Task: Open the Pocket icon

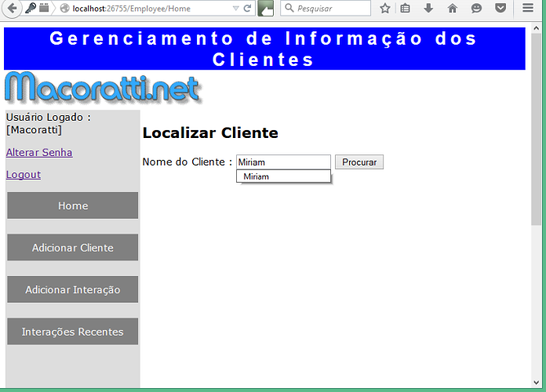Action: pos(500,8)
